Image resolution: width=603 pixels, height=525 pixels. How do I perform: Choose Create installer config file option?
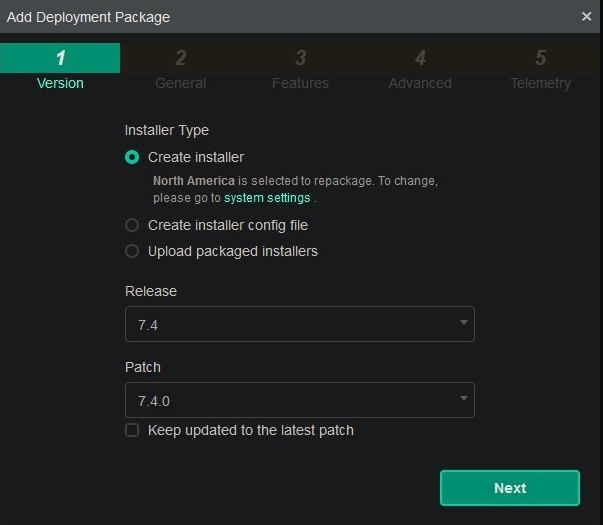click(x=132, y=225)
